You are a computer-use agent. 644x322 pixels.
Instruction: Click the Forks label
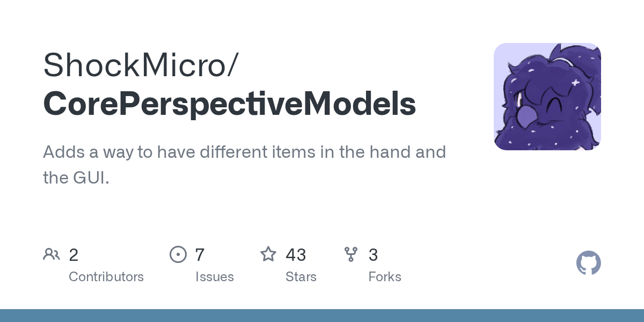(x=385, y=277)
